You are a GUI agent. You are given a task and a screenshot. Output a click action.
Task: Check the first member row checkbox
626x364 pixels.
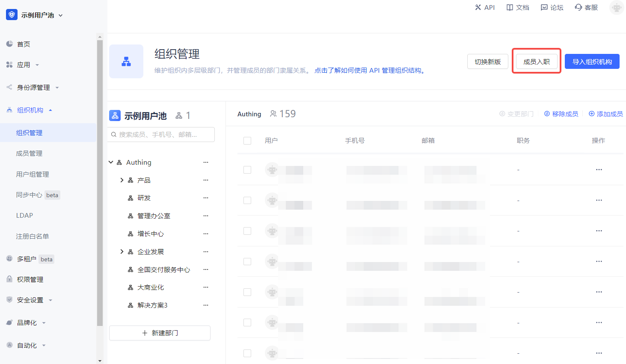(x=247, y=170)
